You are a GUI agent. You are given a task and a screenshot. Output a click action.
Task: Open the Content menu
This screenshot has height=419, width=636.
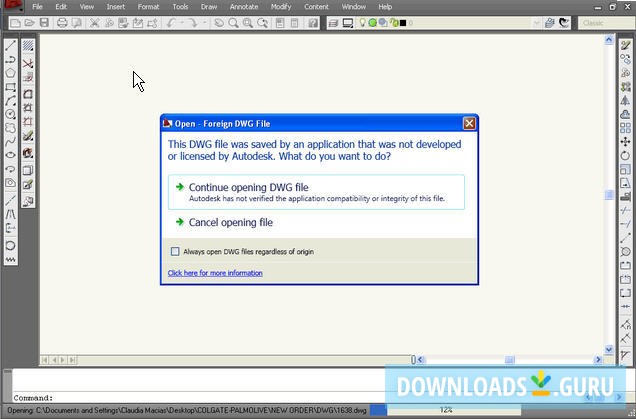coord(316,7)
